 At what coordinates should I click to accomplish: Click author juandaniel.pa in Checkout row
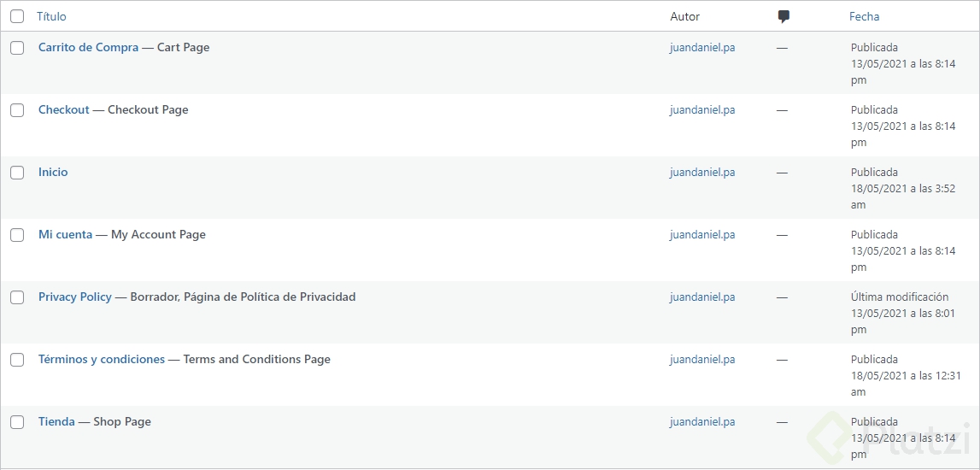[702, 110]
